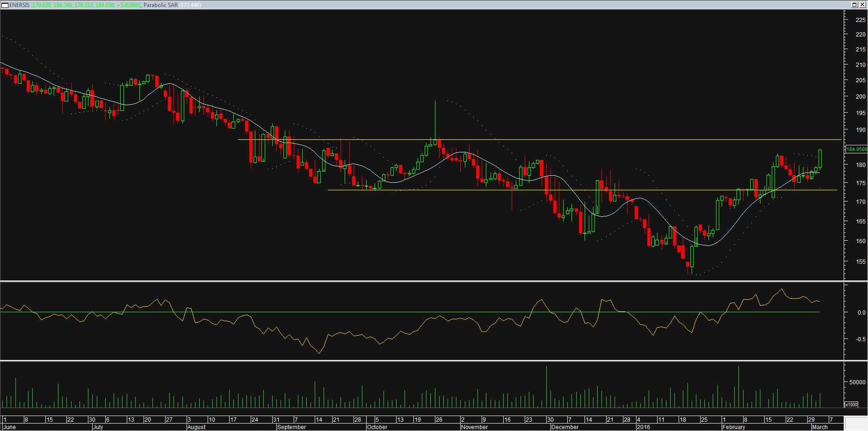868x431 pixels.
Task: Click the blank gray box at bottom-right corner
Action: (855, 423)
